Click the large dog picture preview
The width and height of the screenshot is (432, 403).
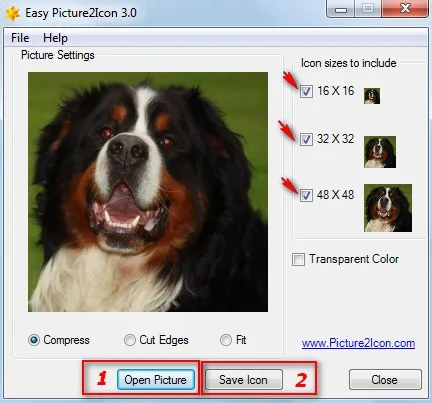[x=148, y=192]
